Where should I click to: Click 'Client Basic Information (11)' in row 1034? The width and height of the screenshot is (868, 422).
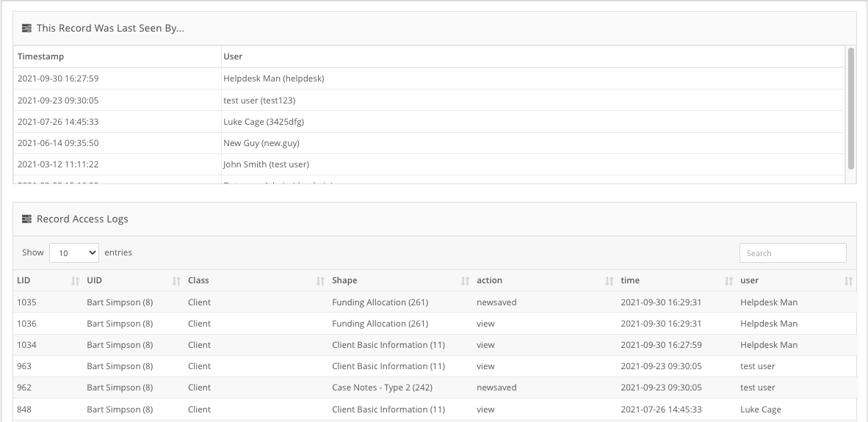click(388, 345)
